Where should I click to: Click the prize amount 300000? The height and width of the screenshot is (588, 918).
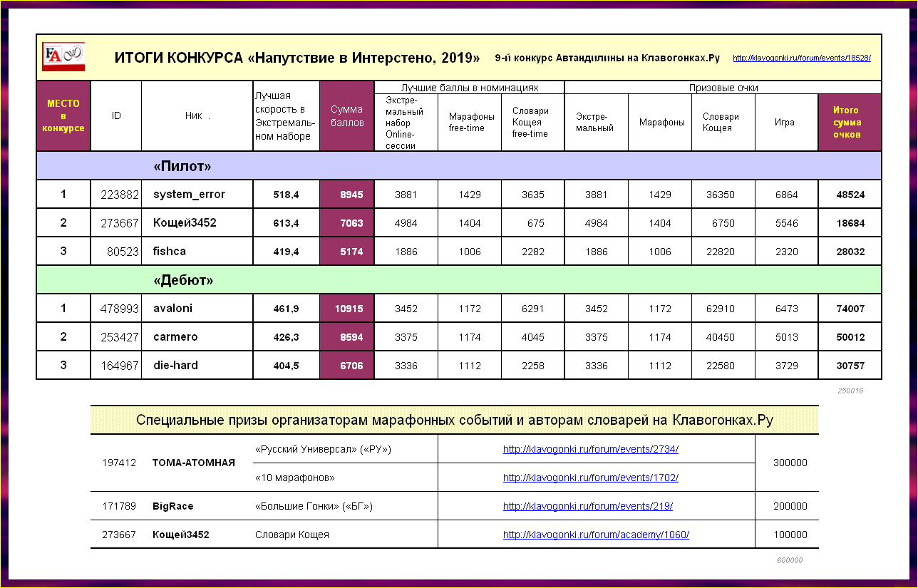[790, 463]
